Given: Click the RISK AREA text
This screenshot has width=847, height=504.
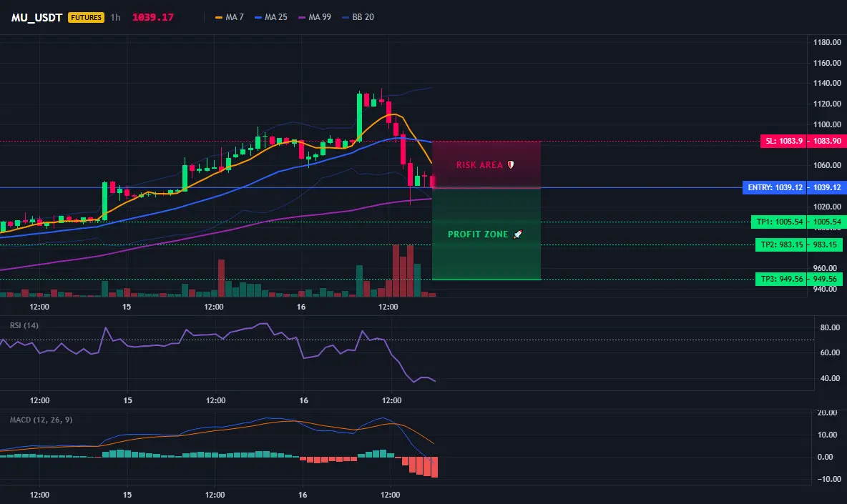Looking at the screenshot, I should click(x=479, y=165).
